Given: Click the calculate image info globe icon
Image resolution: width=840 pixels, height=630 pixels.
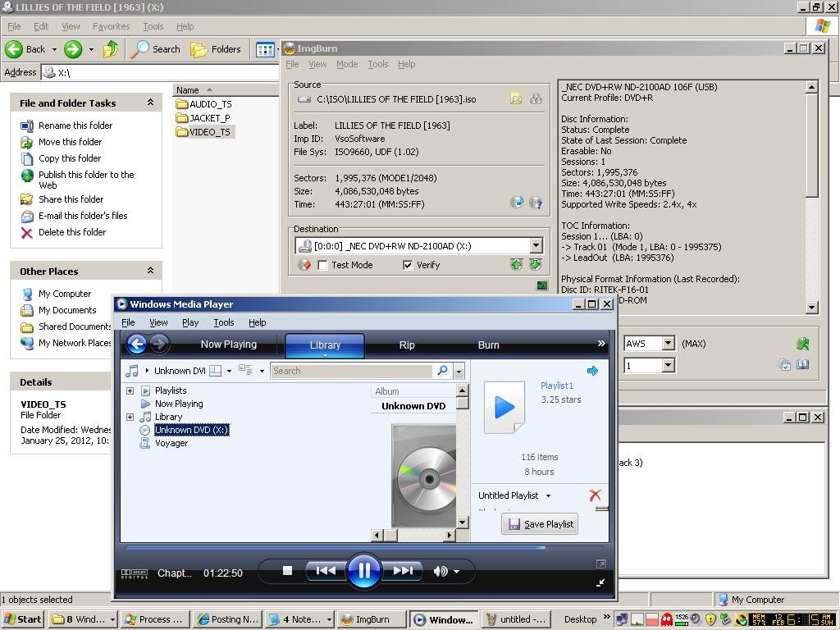Looking at the screenshot, I should pyautogui.click(x=517, y=202).
